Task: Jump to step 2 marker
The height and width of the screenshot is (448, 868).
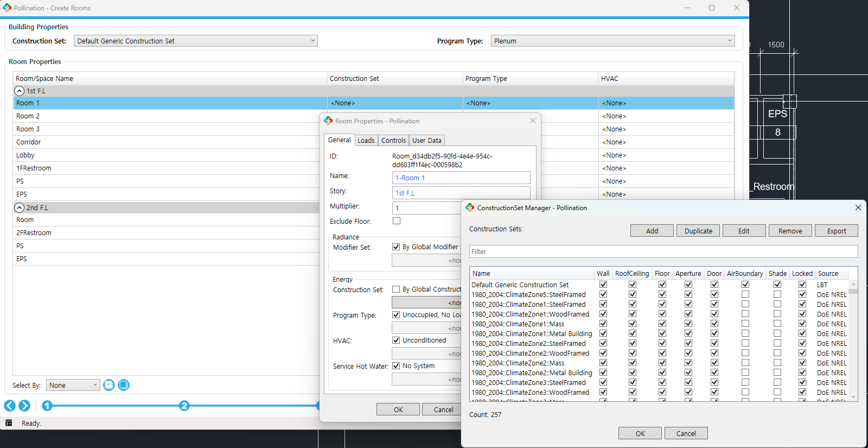Action: (184, 406)
